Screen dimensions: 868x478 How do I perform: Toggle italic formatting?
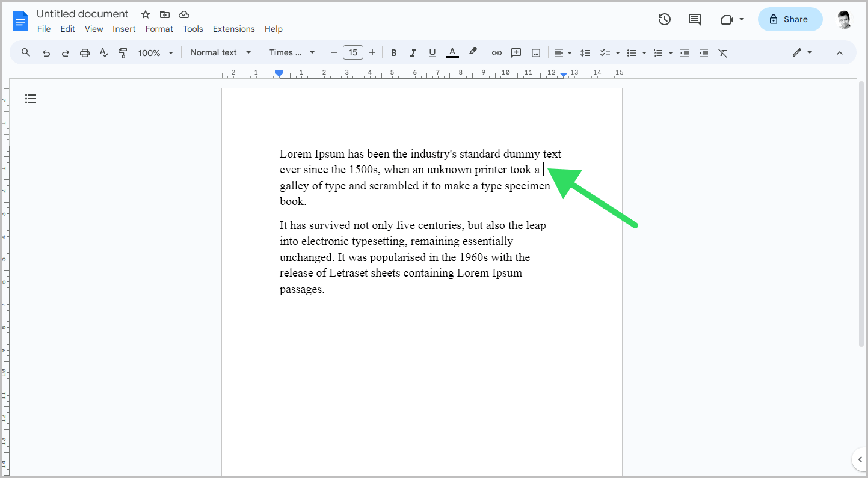click(x=413, y=52)
